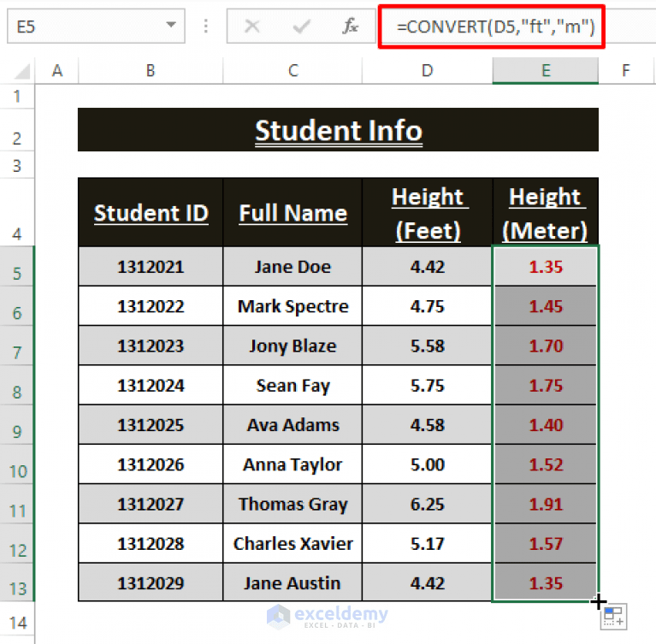Select row 1 header
656x644 pixels.
click(x=17, y=97)
